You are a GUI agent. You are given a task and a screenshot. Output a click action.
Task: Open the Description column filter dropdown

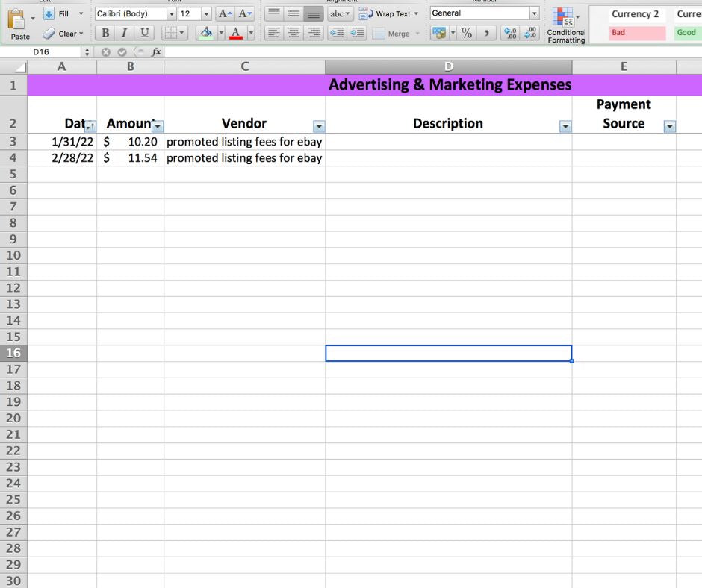click(565, 127)
